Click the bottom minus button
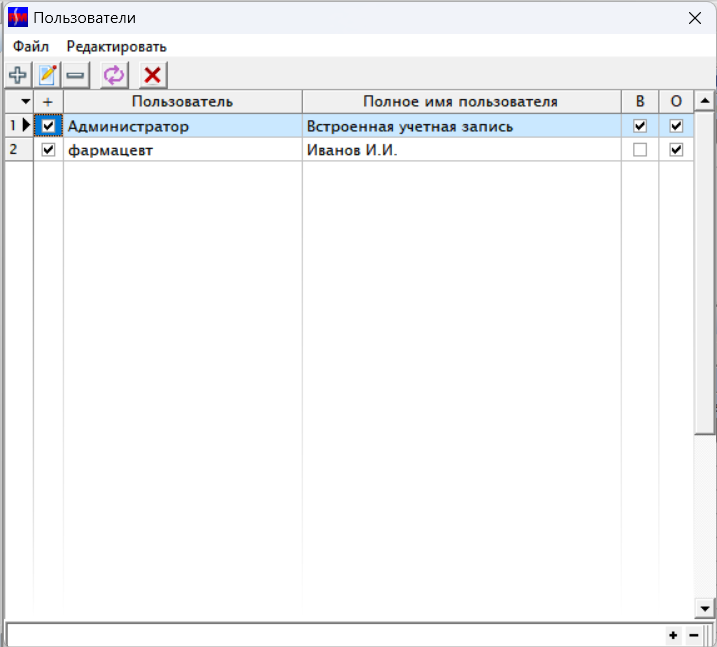Screen dimensions: 717x647 tap(694, 635)
